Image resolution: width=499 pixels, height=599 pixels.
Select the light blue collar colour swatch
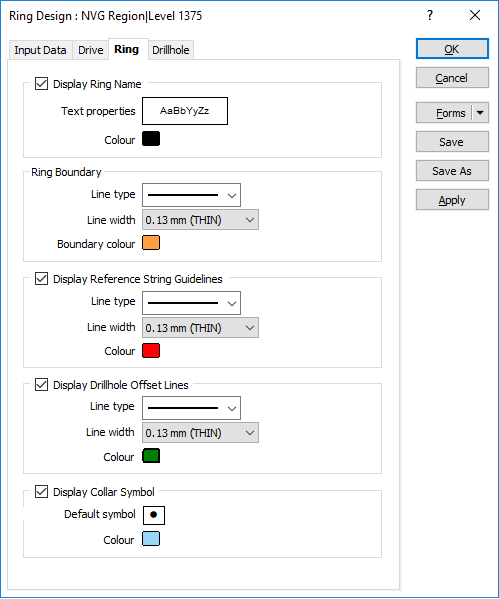coord(151,539)
